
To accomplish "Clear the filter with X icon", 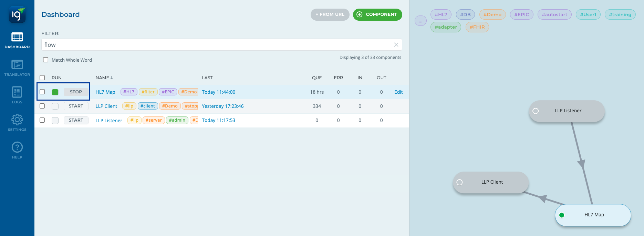I will tap(396, 45).
